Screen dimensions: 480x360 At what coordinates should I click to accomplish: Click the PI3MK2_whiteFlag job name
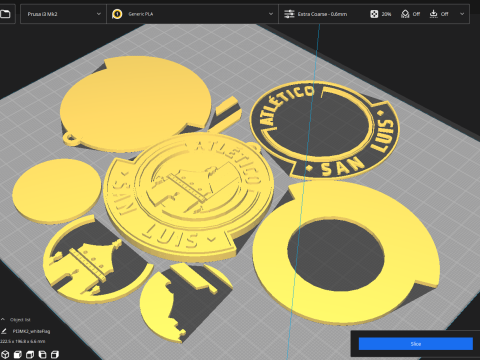pos(31,331)
